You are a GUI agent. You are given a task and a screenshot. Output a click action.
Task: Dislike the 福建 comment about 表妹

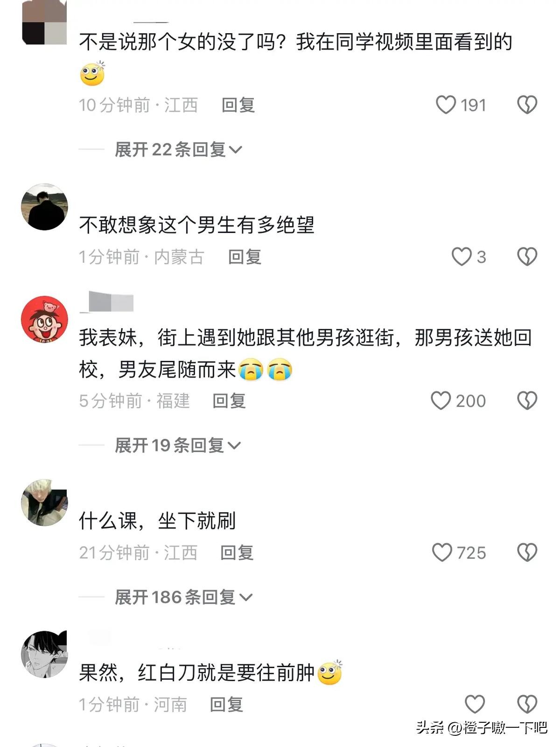click(x=527, y=401)
